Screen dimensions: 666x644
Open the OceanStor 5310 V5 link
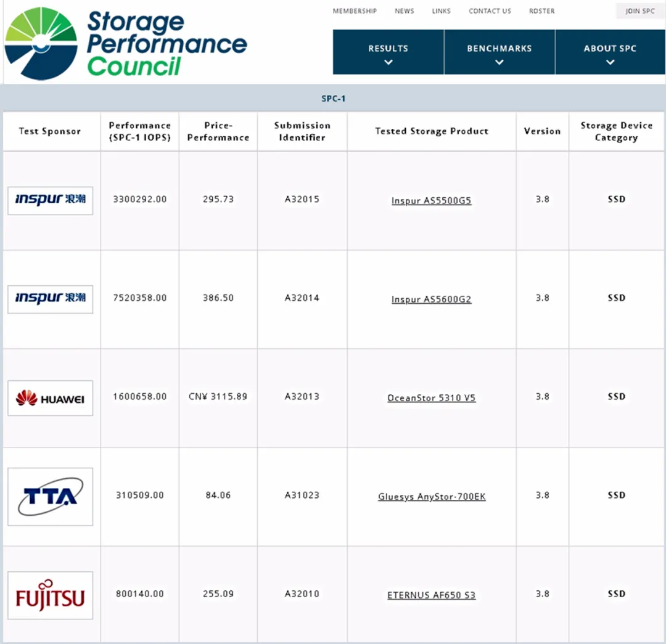[x=431, y=398]
